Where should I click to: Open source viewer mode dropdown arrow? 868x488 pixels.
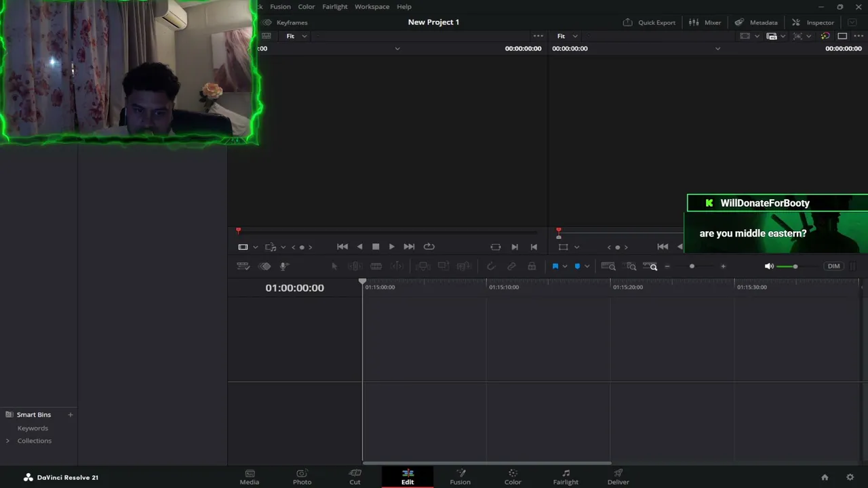coord(256,247)
